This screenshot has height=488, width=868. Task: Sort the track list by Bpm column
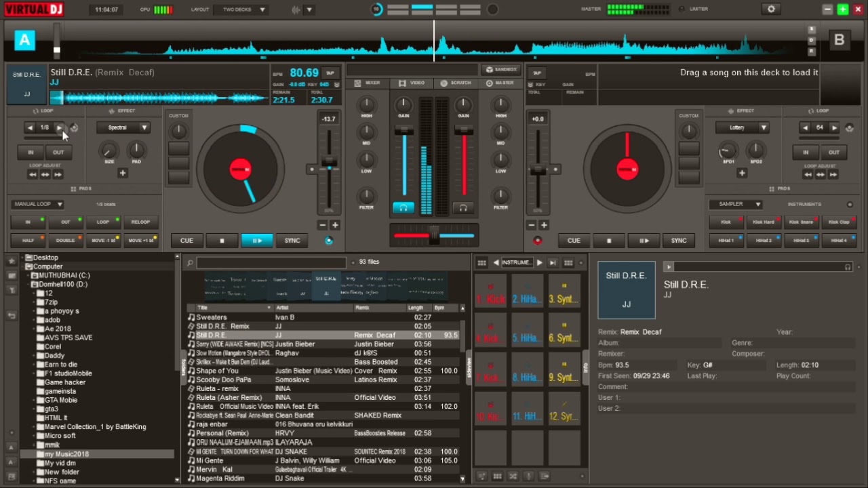pyautogui.click(x=445, y=308)
